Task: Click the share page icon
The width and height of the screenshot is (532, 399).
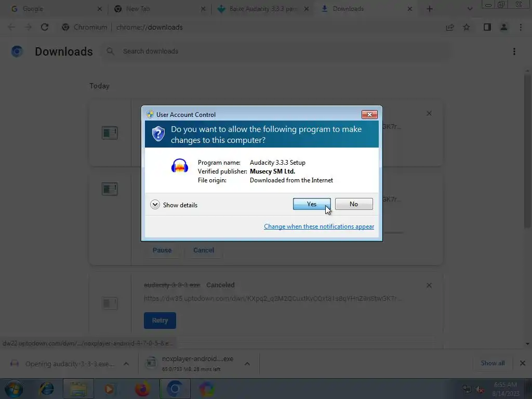Action: tap(450, 27)
